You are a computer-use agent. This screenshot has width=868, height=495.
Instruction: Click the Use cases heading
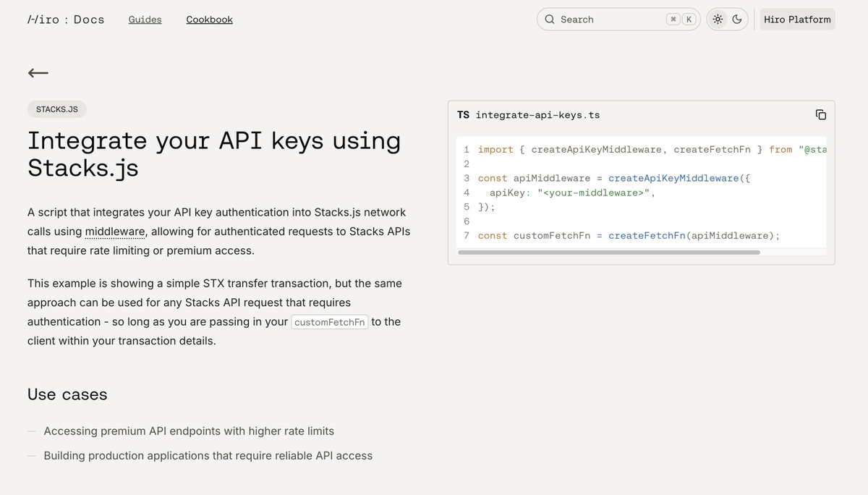pyautogui.click(x=67, y=394)
